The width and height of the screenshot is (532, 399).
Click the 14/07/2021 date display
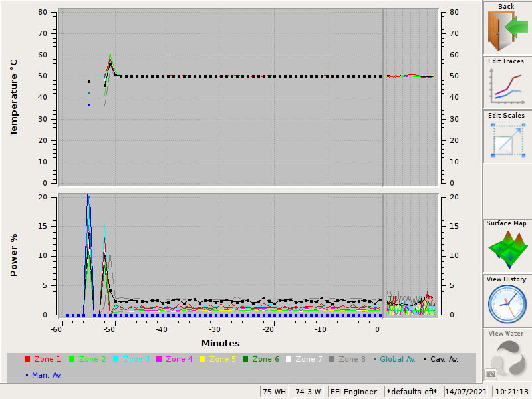(465, 392)
